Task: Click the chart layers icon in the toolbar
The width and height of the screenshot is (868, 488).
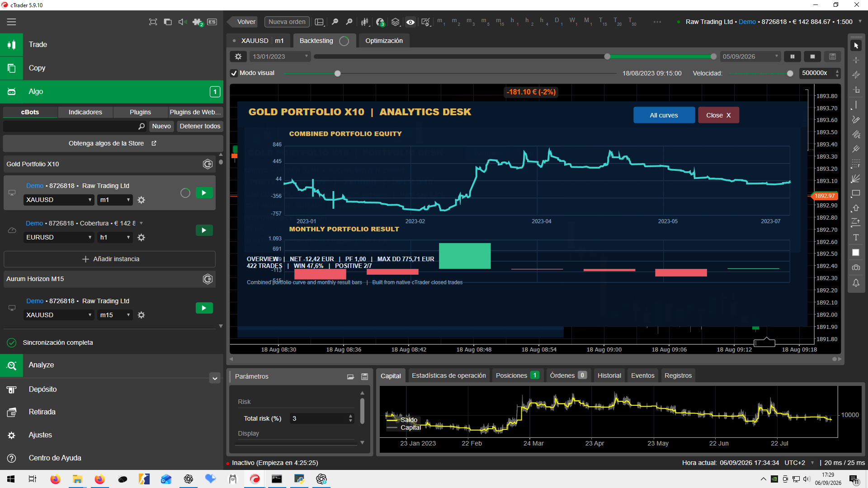Action: 395,22
